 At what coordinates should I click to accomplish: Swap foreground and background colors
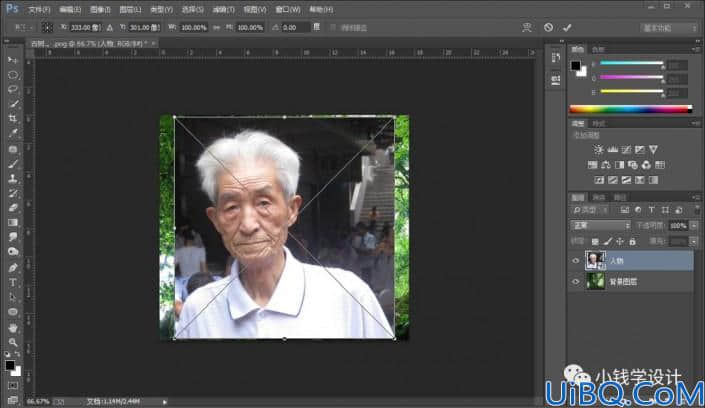(18, 355)
